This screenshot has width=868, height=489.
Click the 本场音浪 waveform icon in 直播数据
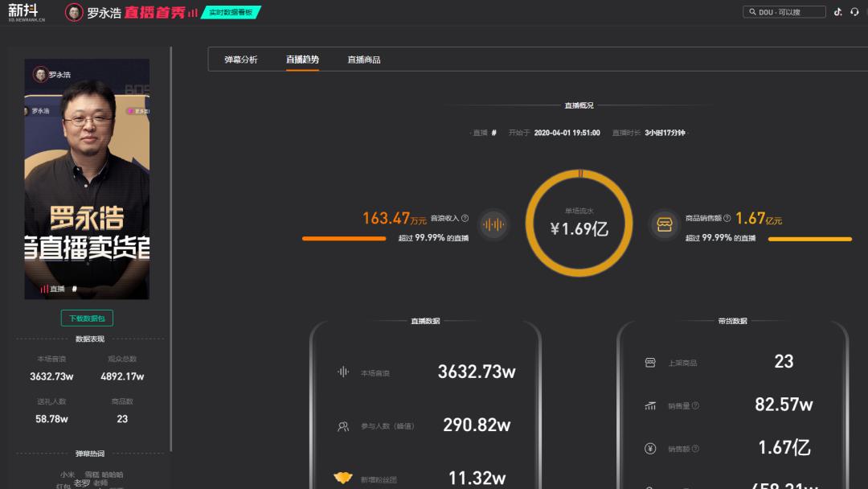click(x=343, y=372)
